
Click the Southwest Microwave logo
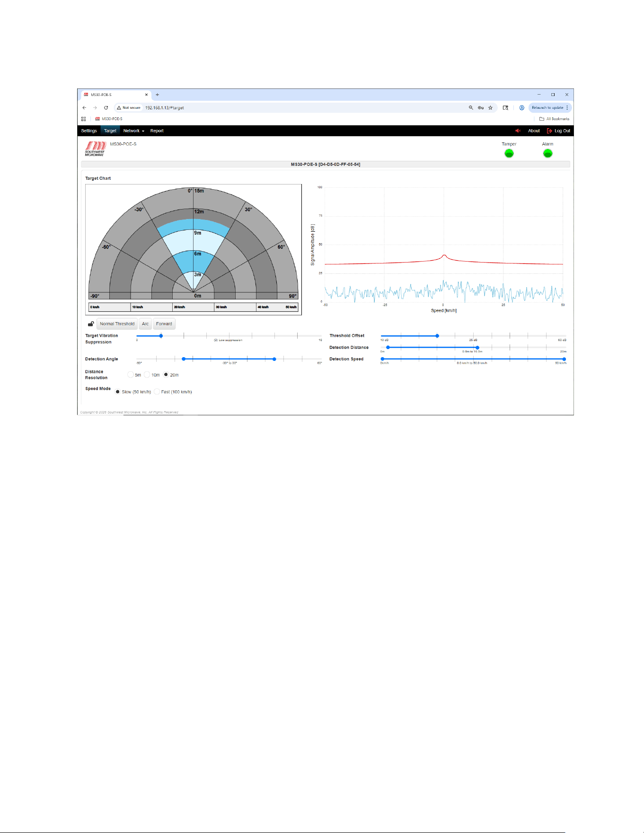(x=95, y=149)
